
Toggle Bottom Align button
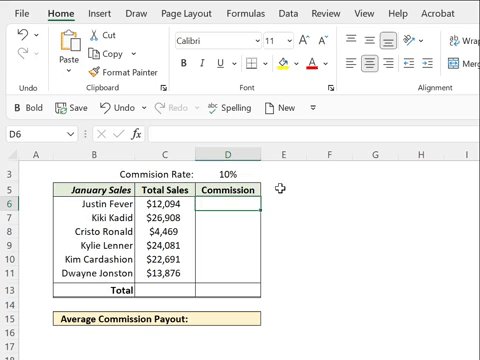pos(388,41)
